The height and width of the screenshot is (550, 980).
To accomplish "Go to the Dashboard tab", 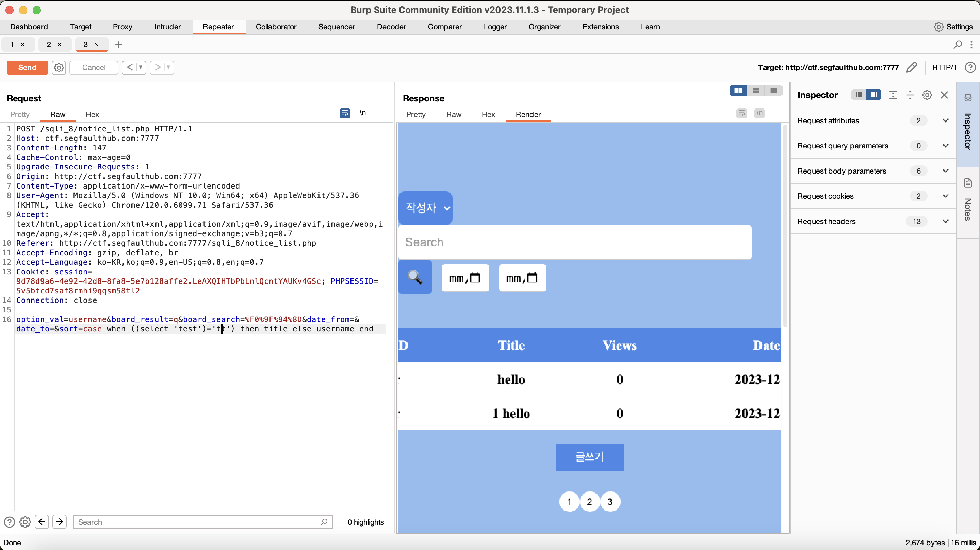I will click(x=29, y=27).
